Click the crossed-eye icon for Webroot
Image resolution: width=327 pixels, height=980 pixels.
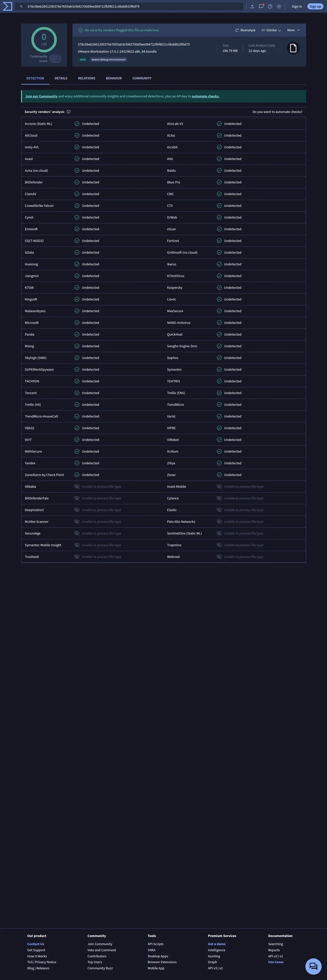[x=219, y=557]
